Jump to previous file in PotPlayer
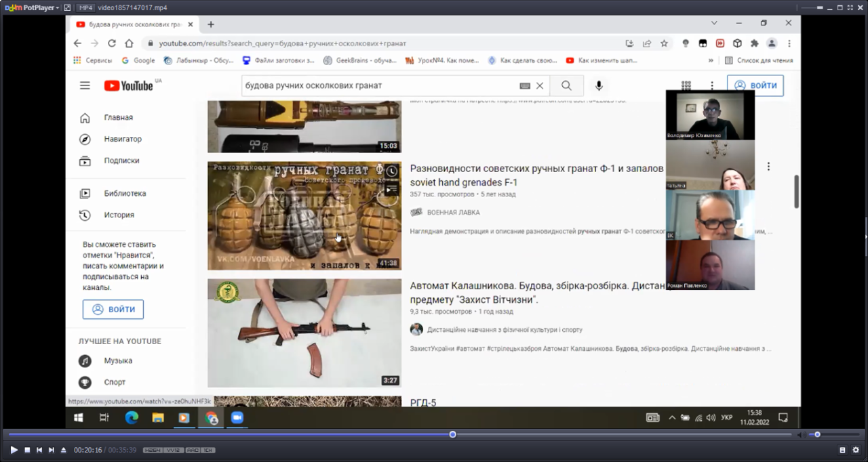The width and height of the screenshot is (868, 462). coord(39,450)
